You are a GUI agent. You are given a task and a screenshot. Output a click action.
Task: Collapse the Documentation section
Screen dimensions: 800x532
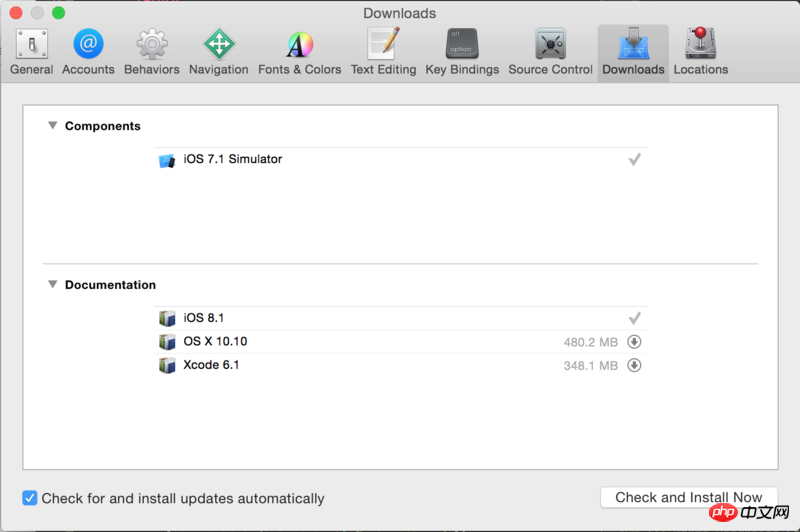(x=53, y=284)
